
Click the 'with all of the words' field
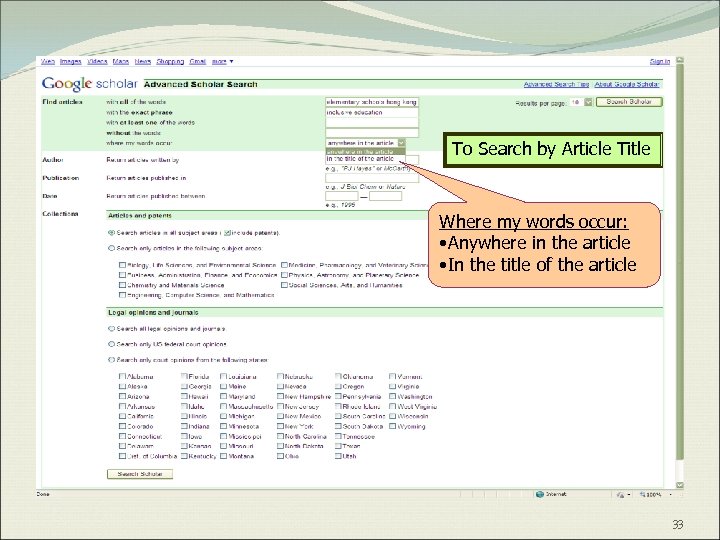click(x=372, y=102)
